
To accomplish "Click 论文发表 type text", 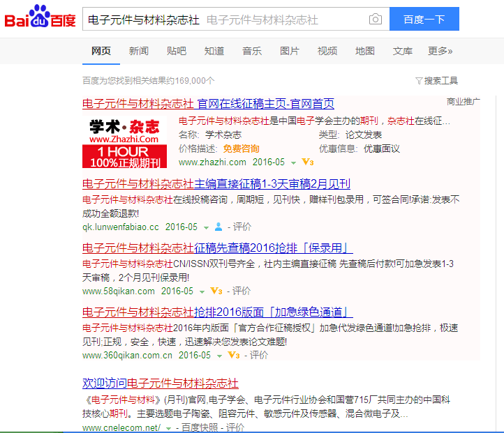I will click(364, 135).
